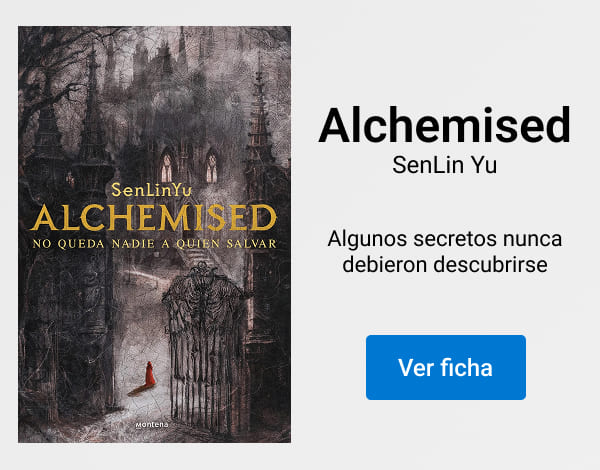The image size is (600, 470).
Task: Click the left lit gothic window on cover
Action: click(166, 168)
